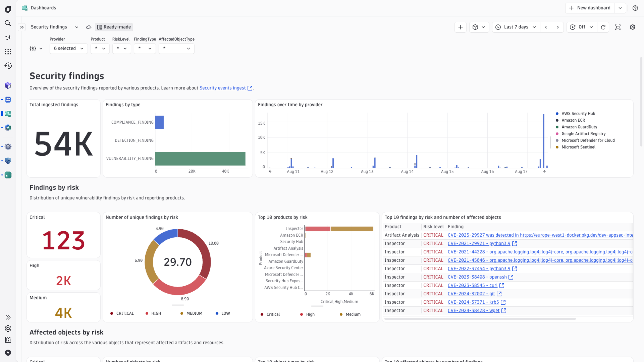Open the help question mark icon at top right

tap(635, 8)
